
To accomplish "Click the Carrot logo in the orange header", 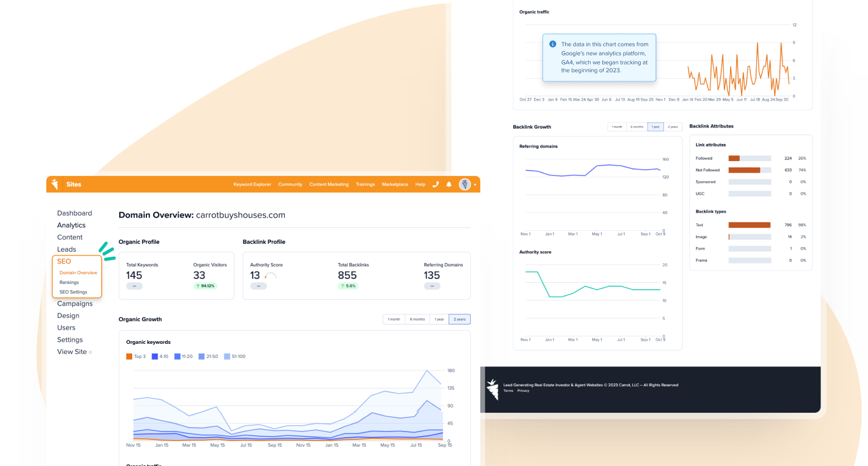I will point(55,184).
